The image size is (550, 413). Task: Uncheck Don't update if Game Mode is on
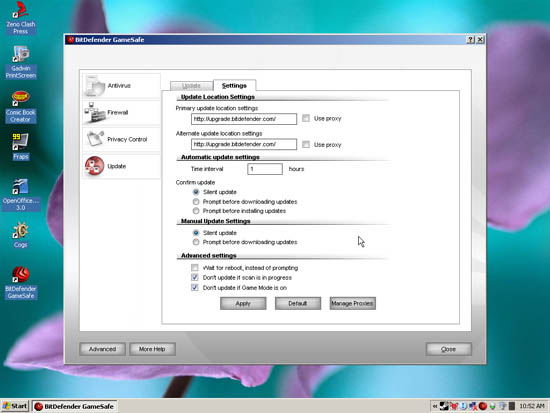(195, 287)
